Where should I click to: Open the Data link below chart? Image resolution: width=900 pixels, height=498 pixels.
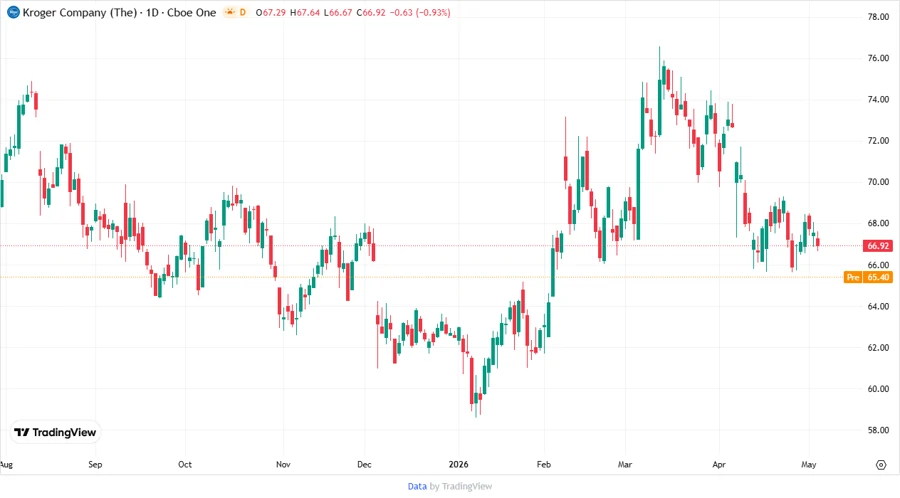(417, 487)
